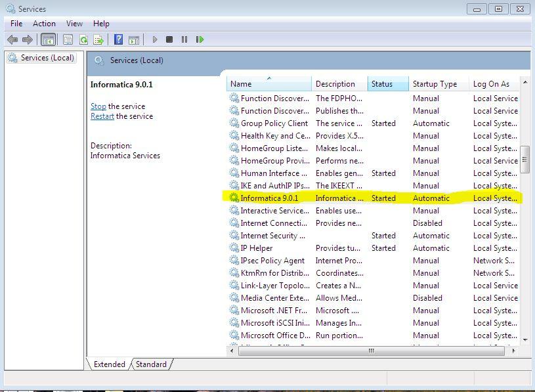Select the Internet Security ... service
Viewport: 535px width, 392px height.
(272, 236)
